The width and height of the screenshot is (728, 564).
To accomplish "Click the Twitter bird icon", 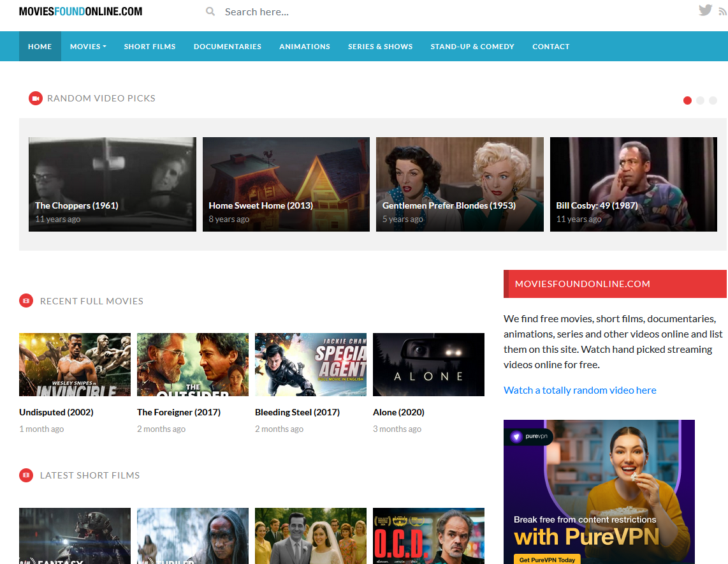I will tap(705, 10).
